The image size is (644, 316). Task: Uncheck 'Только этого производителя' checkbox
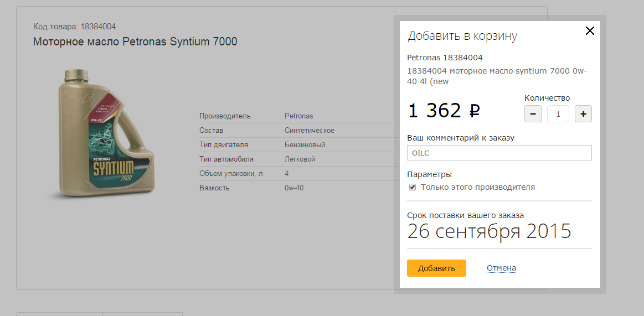click(x=413, y=187)
